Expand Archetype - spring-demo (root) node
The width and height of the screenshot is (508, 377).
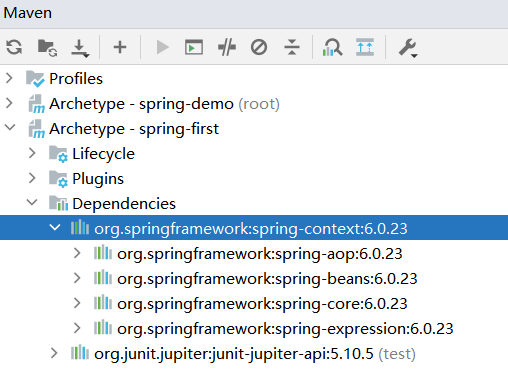[9, 103]
